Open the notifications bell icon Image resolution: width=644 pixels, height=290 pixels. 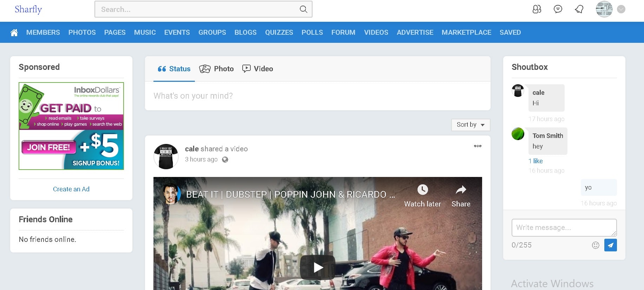tap(579, 9)
